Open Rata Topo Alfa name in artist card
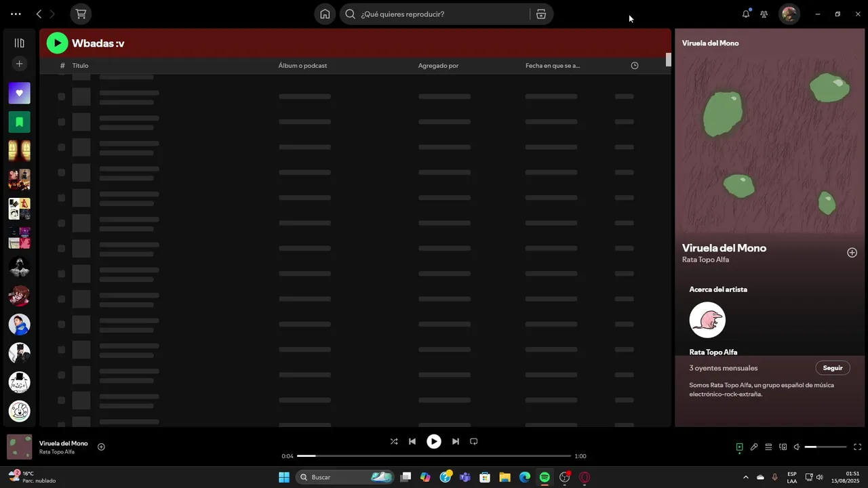The width and height of the screenshot is (868, 488). (713, 352)
